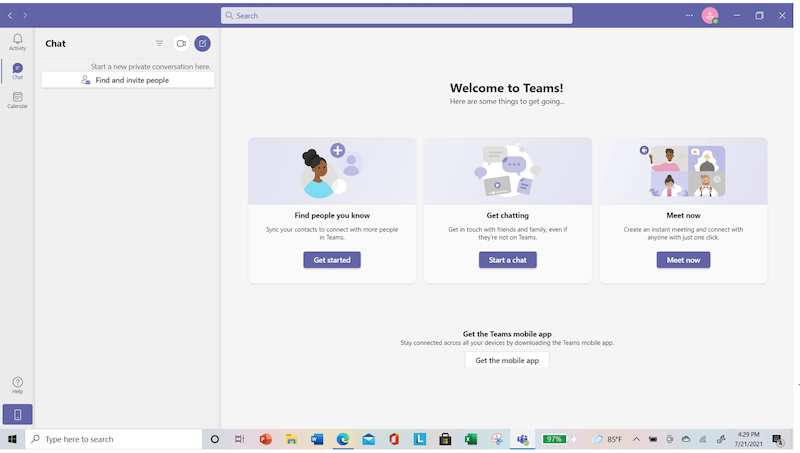Open the Windows Start menu

pos(12,439)
